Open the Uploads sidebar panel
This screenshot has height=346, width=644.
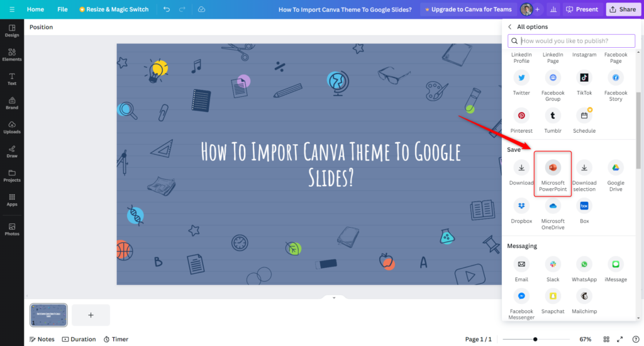click(x=12, y=127)
